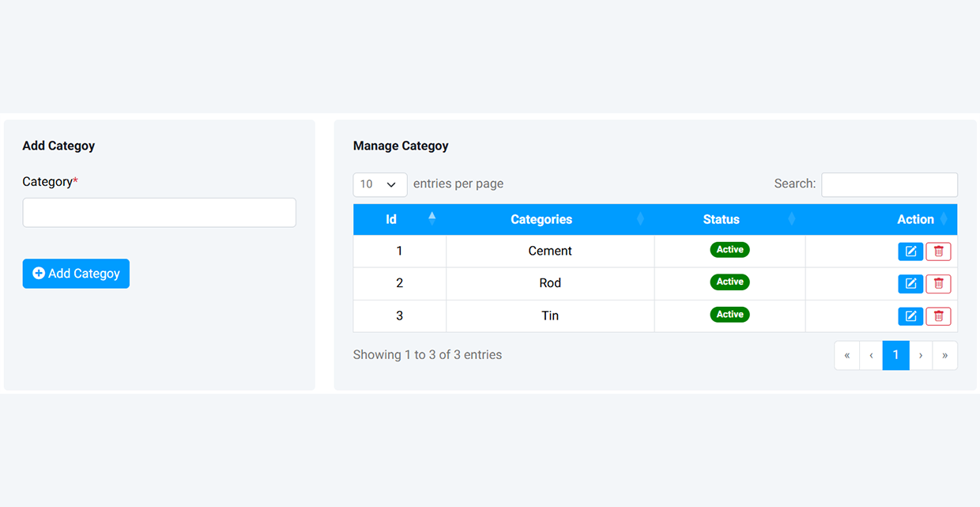Select the Cement category cell
980x507 pixels.
point(550,251)
